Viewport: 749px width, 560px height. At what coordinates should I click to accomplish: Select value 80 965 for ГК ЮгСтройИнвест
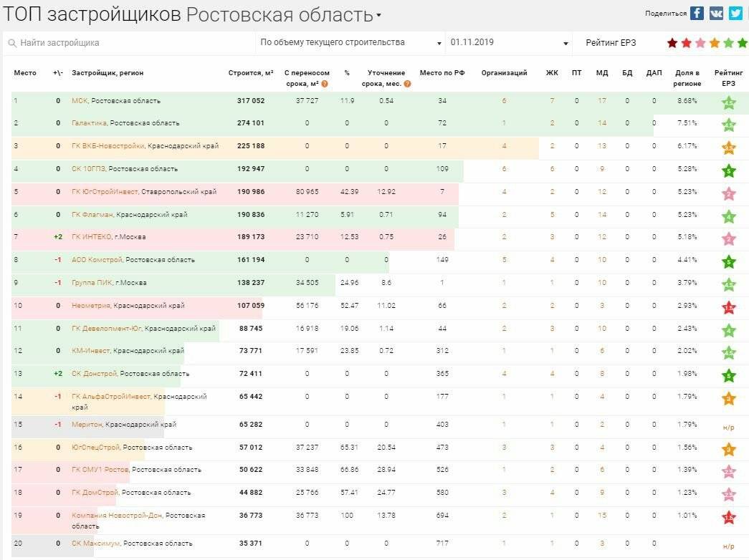307,191
